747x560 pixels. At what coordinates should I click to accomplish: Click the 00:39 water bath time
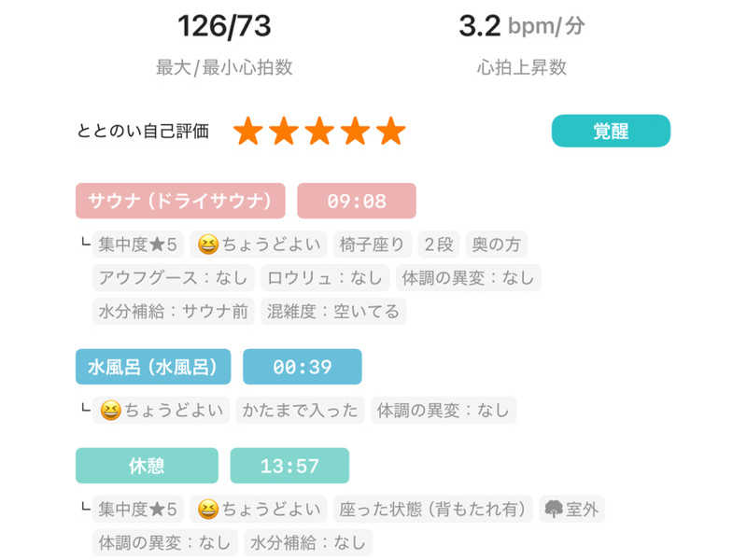coord(303,367)
